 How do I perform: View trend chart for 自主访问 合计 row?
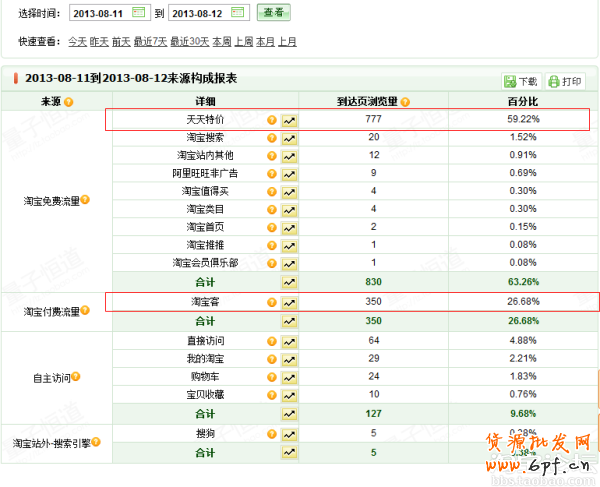click(289, 414)
